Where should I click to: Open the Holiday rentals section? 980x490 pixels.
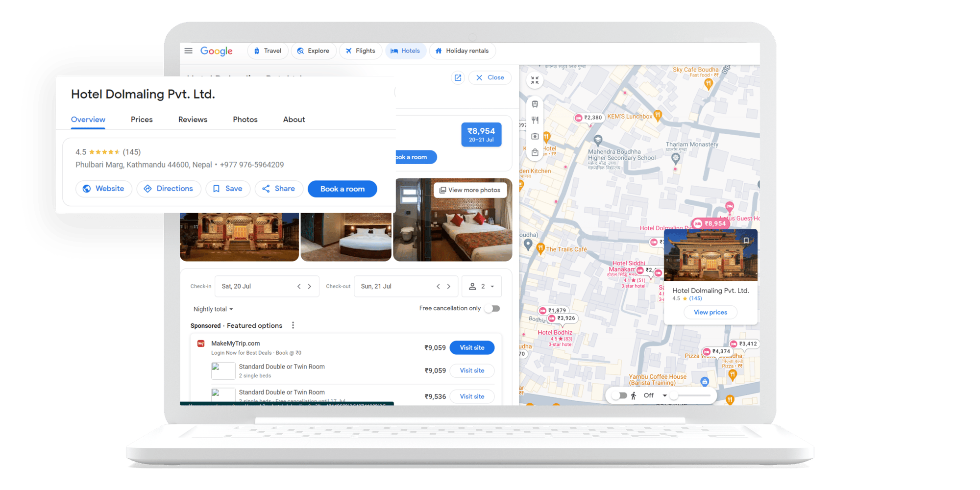coord(463,51)
